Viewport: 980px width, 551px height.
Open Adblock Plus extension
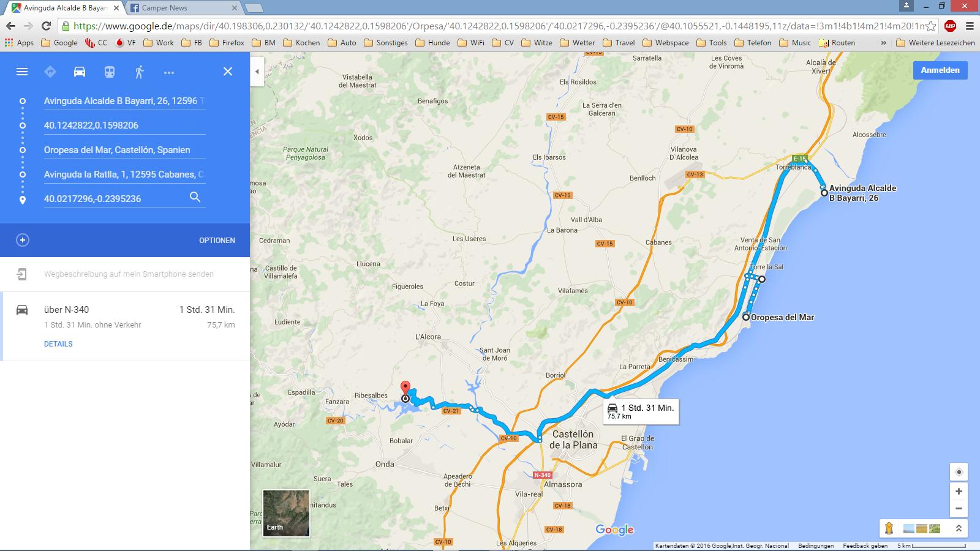(x=950, y=26)
